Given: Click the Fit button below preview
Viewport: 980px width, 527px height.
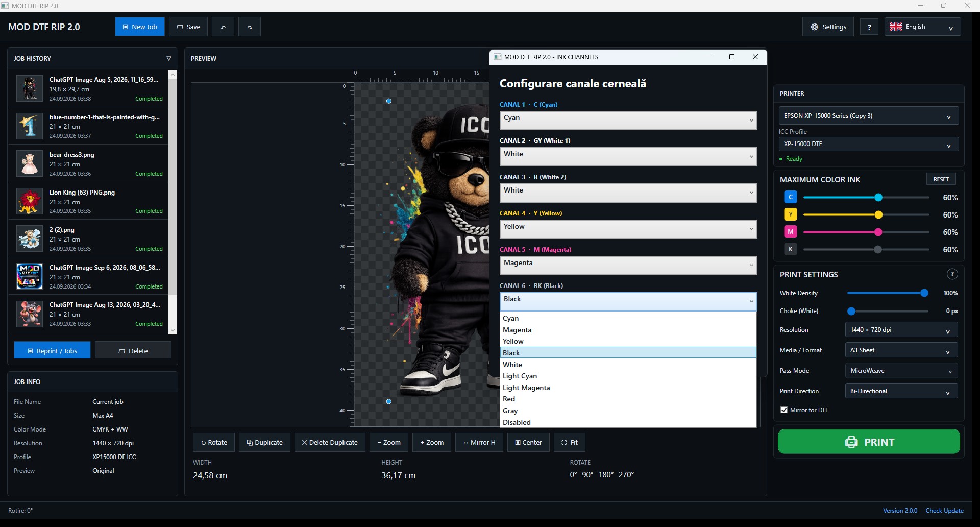Looking at the screenshot, I should 570,442.
